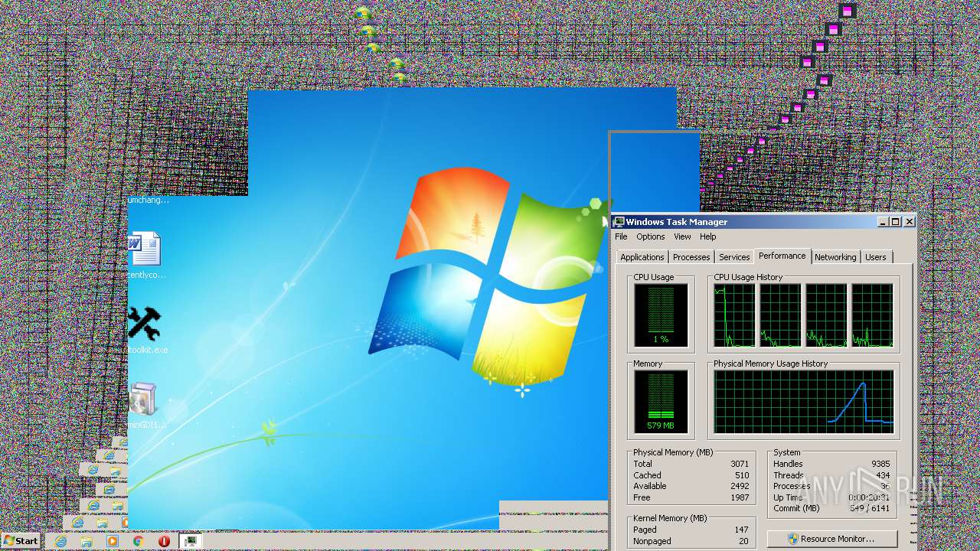Close the Windows Task Manager window
This screenshot has width=980, height=551.
click(x=910, y=222)
